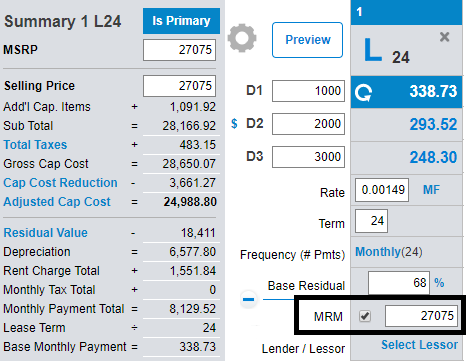Open the gear settings icon

point(242,38)
